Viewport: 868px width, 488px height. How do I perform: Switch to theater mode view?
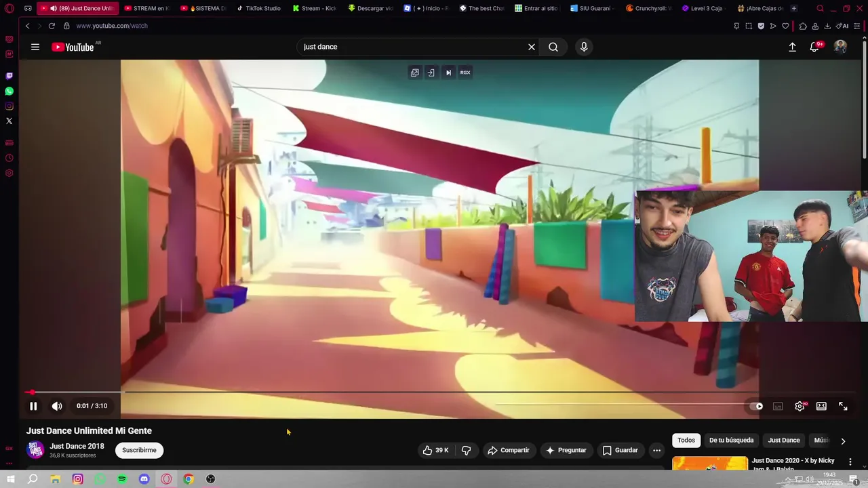[821, 406]
